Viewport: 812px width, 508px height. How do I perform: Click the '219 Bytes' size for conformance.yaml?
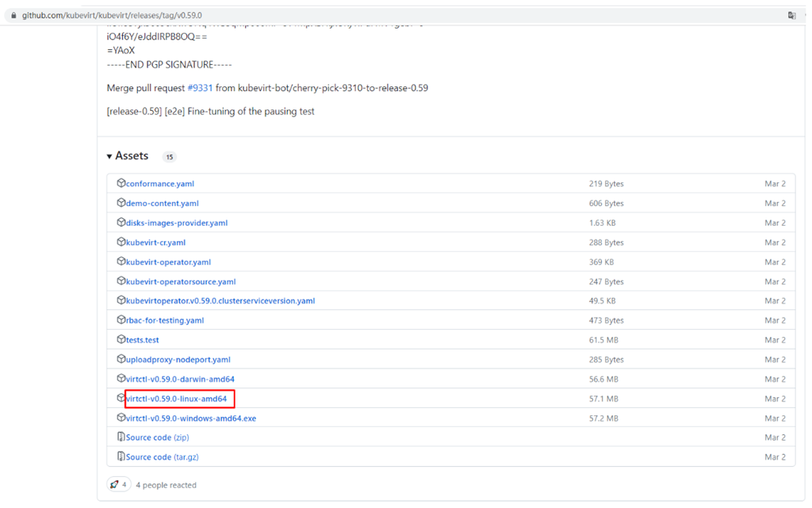(606, 184)
